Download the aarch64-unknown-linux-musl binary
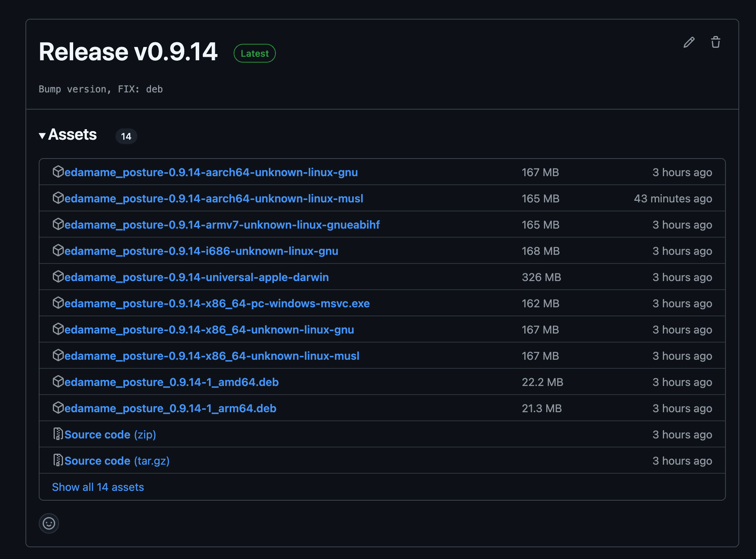 click(x=214, y=198)
